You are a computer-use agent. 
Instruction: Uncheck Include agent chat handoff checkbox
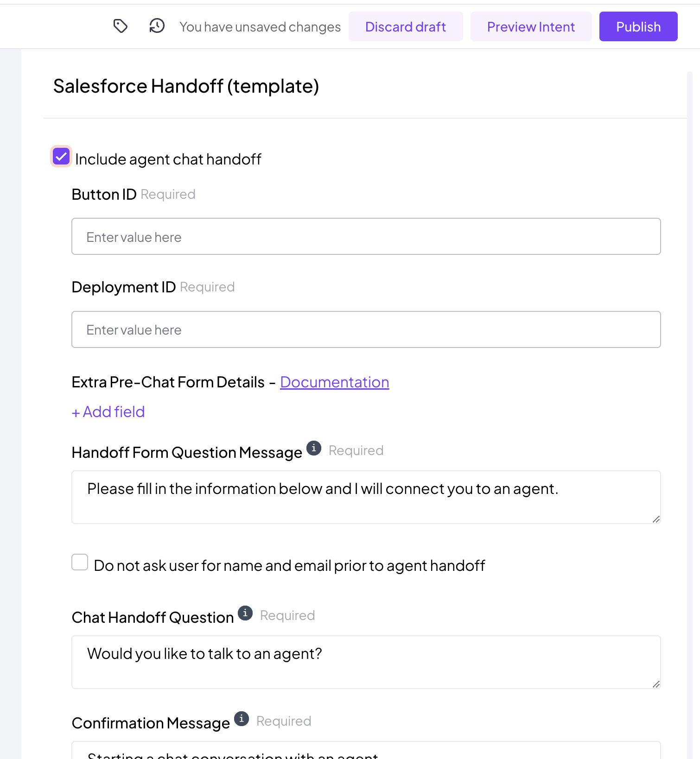tap(61, 157)
